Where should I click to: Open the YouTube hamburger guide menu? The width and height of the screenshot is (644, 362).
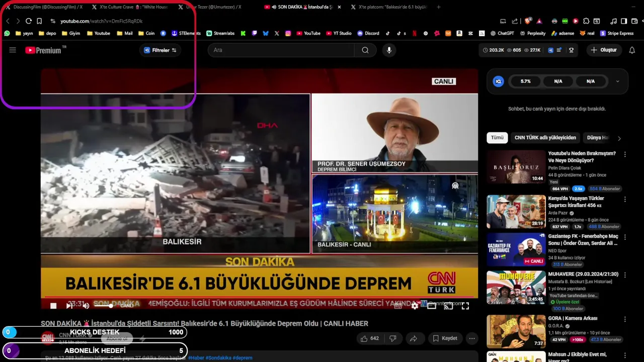click(x=13, y=50)
